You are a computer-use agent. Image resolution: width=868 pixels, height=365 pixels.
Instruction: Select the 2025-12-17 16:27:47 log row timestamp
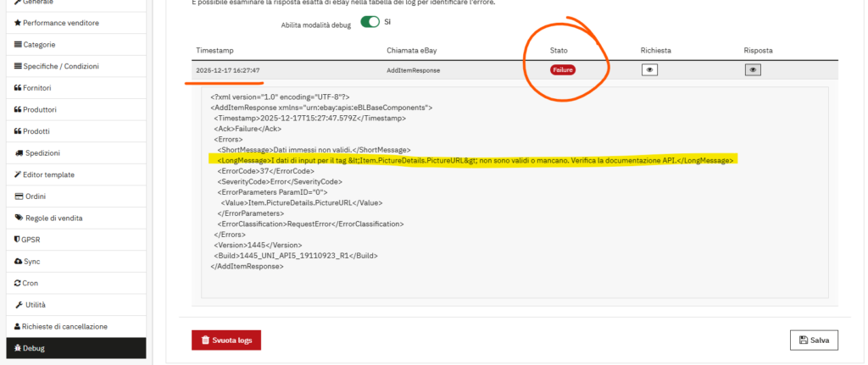click(228, 70)
